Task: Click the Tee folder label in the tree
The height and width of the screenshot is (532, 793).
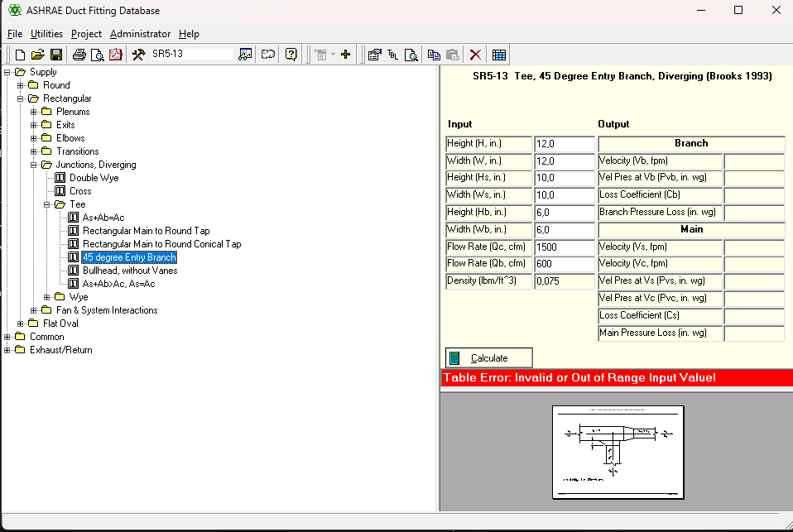Action: pos(77,204)
